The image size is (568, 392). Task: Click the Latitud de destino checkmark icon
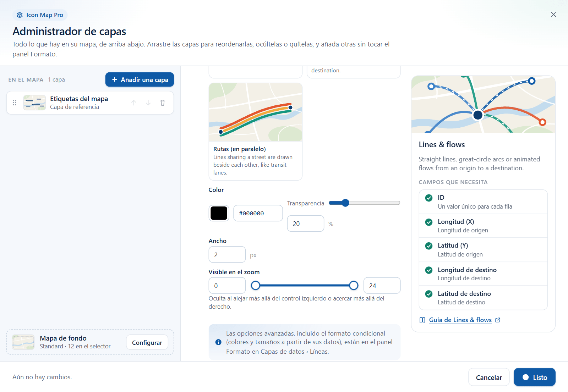(x=429, y=294)
